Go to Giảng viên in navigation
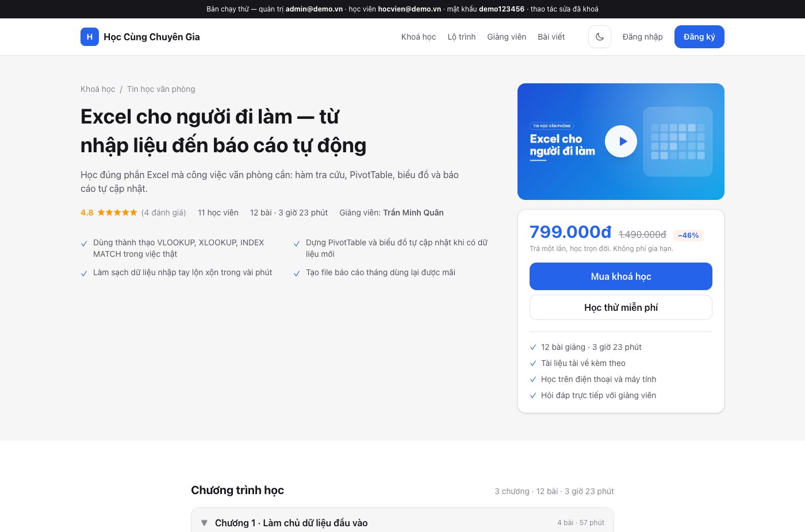 507,37
